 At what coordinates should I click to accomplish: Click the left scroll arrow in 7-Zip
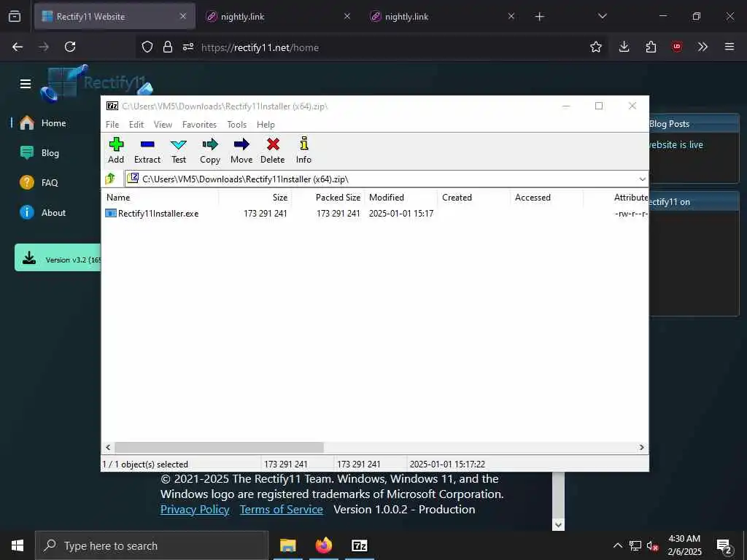point(108,447)
